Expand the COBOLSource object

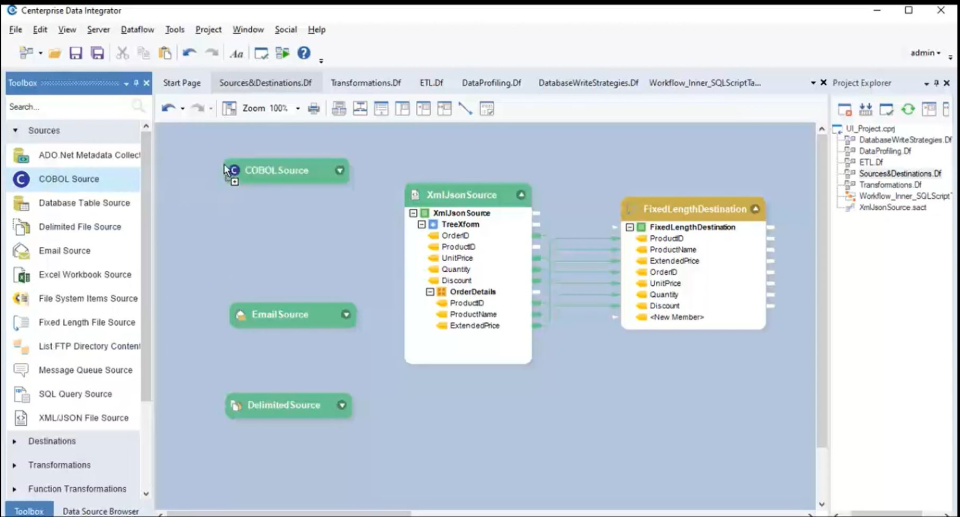pos(339,171)
